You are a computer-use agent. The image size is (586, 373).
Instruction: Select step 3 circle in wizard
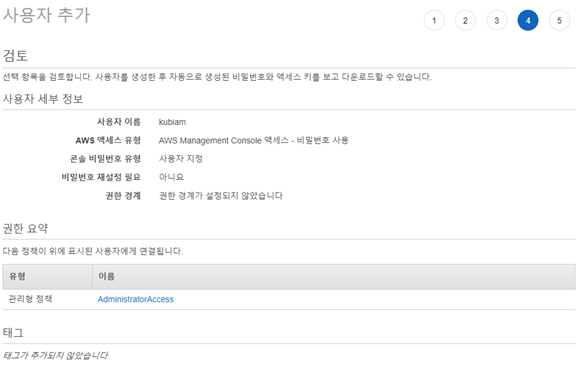(497, 20)
